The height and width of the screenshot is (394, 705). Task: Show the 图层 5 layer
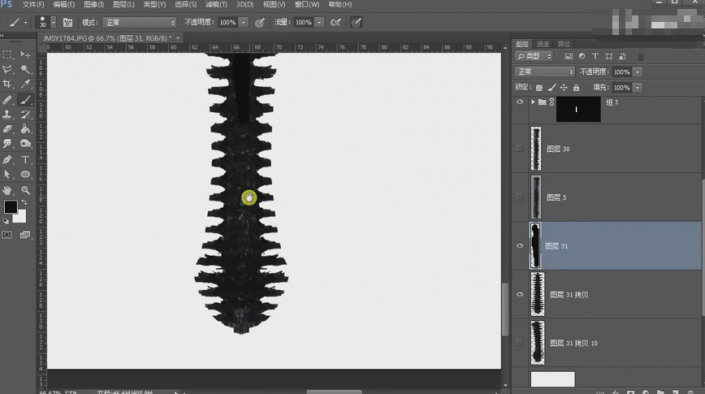tap(520, 197)
